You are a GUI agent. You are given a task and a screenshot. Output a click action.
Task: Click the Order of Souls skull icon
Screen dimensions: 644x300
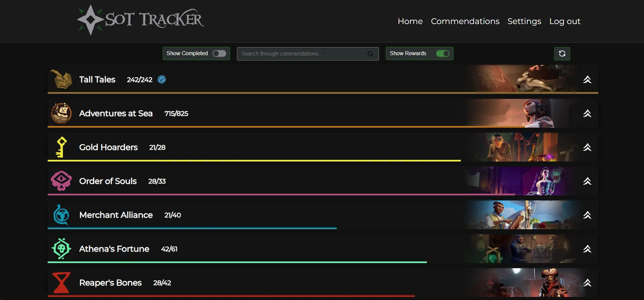tap(61, 181)
